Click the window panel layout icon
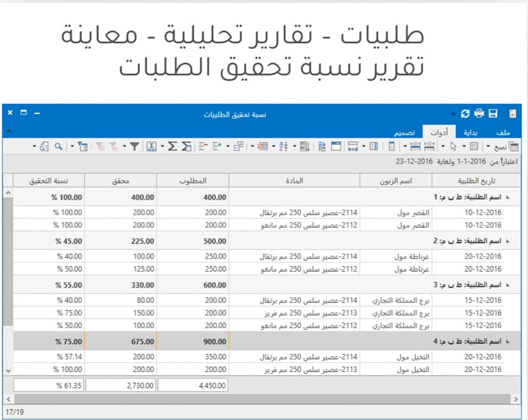The height and width of the screenshot is (420, 528). pos(336,146)
